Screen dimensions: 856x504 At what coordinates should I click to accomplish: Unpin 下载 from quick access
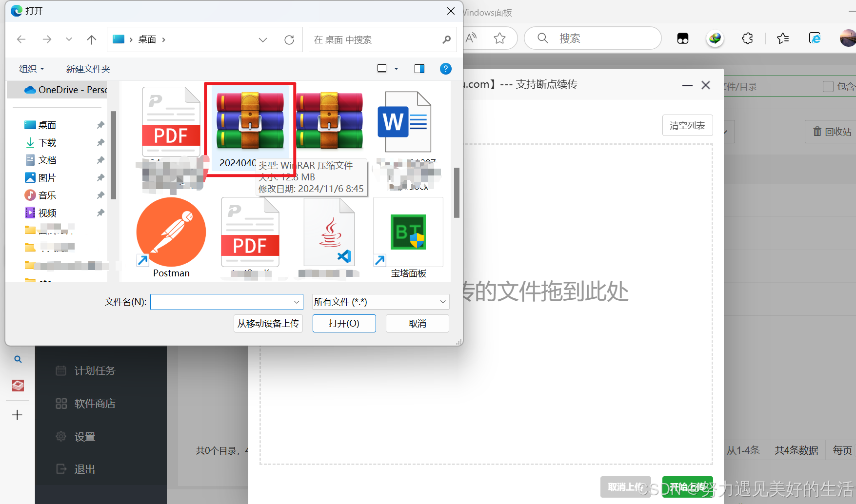100,143
